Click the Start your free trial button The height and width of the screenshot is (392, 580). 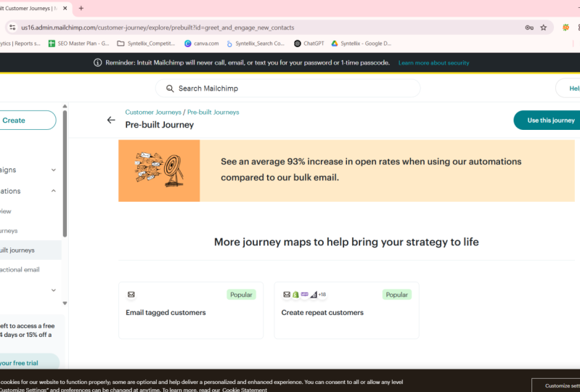pyautogui.click(x=30, y=363)
